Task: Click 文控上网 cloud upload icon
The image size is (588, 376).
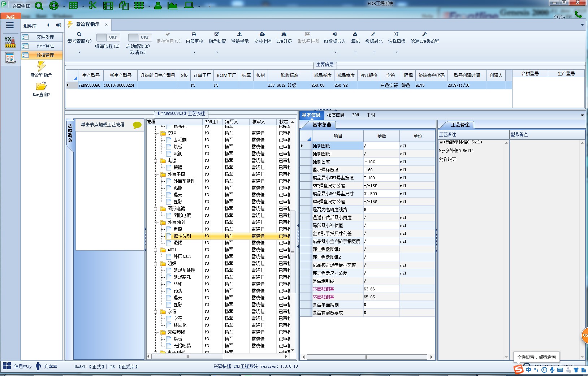Action: 262,34
